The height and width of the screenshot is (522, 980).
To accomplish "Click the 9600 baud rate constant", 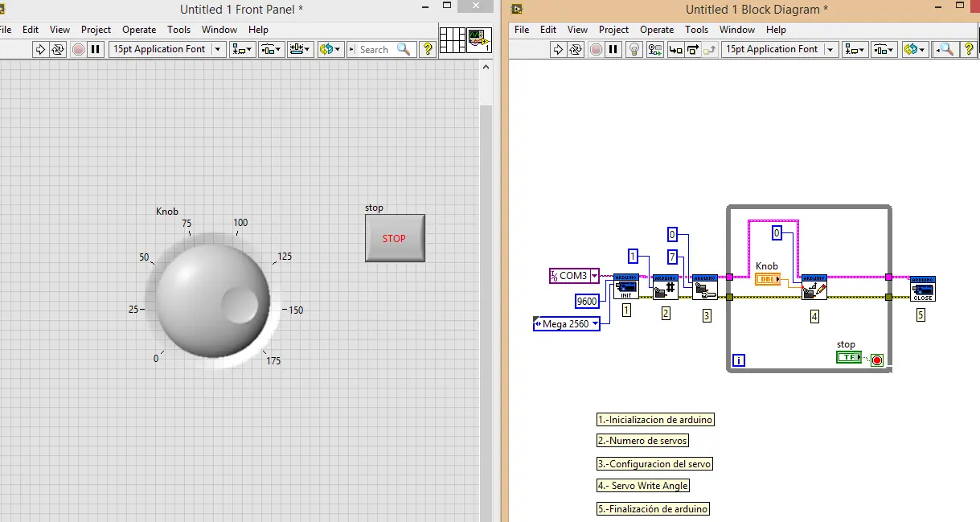I will coord(587,301).
